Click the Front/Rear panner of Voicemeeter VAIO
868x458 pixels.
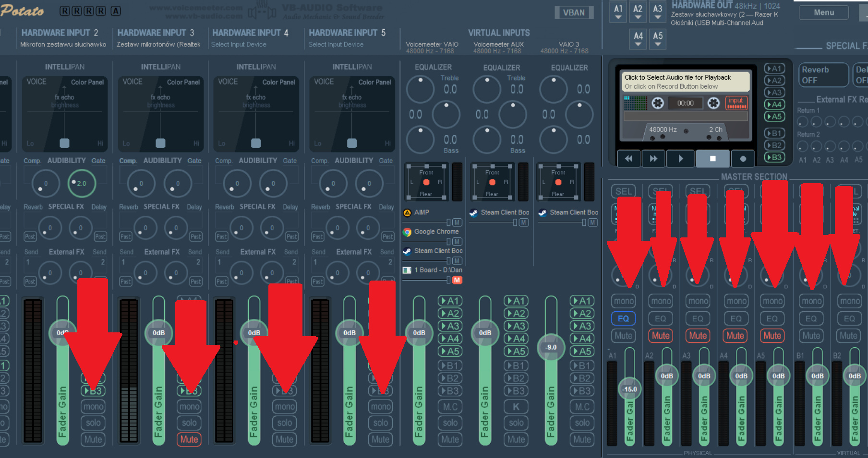pyautogui.click(x=426, y=182)
